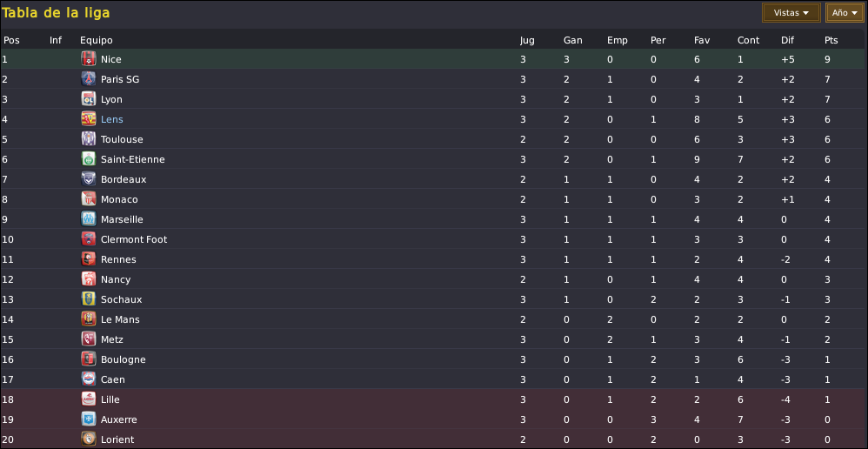Select the Saint-Etienne green badge

click(89, 159)
